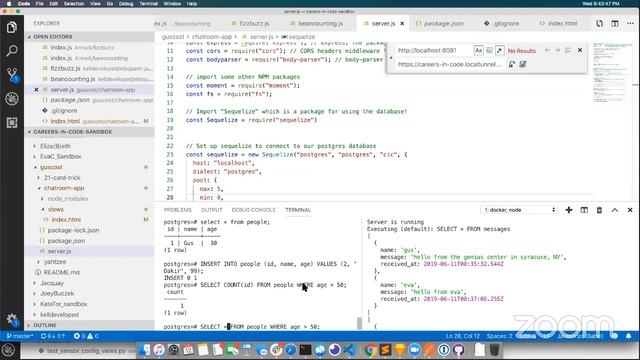
Task: Kill terminal with trash icon
Action: (599, 210)
